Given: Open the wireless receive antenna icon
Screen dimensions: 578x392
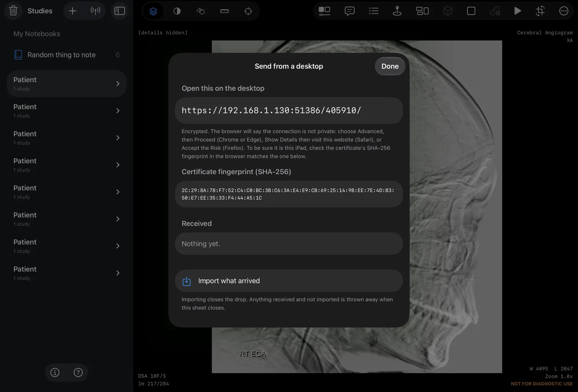Looking at the screenshot, I should coord(95,11).
